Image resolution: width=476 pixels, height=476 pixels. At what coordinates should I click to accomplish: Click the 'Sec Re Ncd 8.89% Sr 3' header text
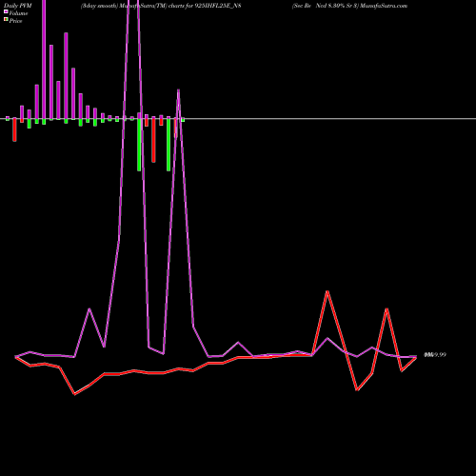point(326,6)
